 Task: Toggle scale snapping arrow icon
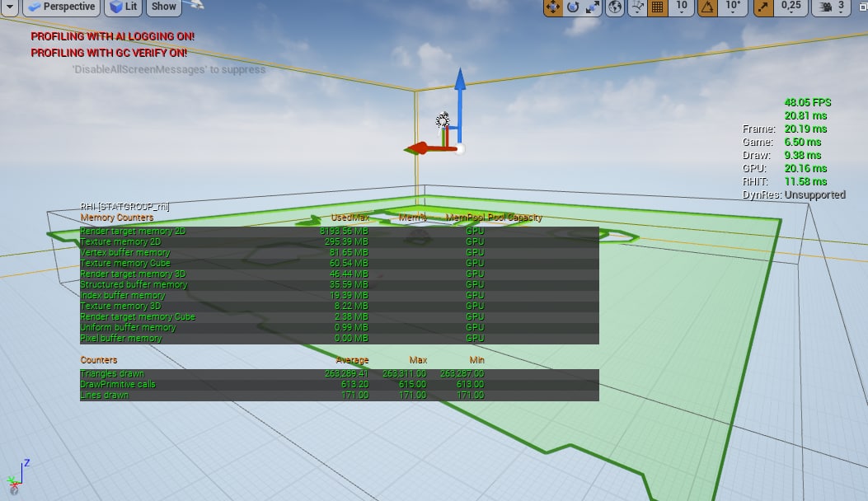pos(763,7)
